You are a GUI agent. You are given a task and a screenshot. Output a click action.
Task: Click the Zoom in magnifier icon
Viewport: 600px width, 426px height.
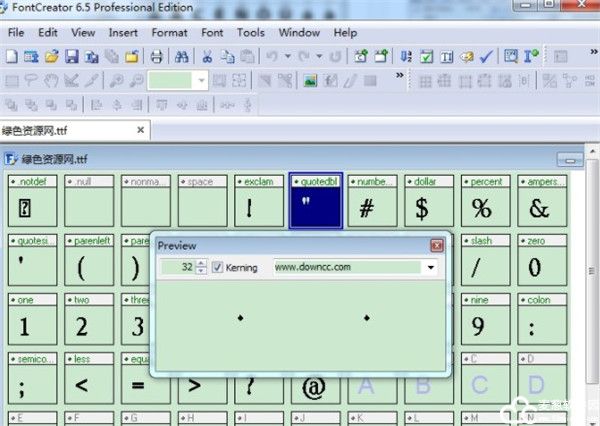point(116,81)
